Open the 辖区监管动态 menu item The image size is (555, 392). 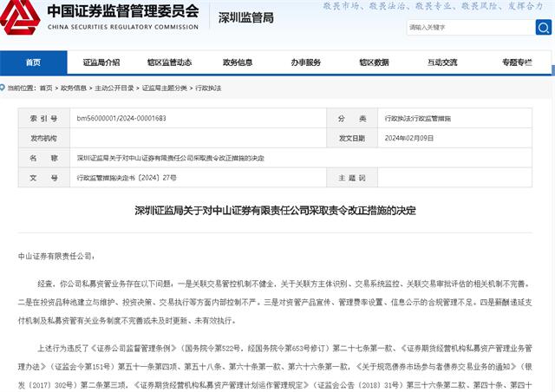(169, 62)
